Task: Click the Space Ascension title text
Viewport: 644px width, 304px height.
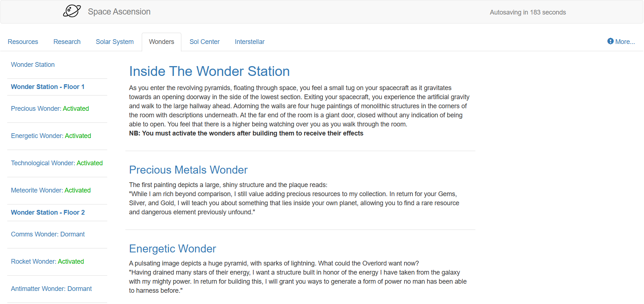Action: click(119, 12)
